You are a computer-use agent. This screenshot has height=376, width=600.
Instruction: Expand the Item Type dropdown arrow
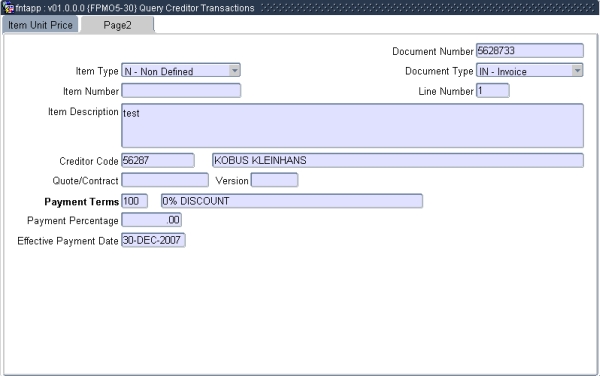235,70
